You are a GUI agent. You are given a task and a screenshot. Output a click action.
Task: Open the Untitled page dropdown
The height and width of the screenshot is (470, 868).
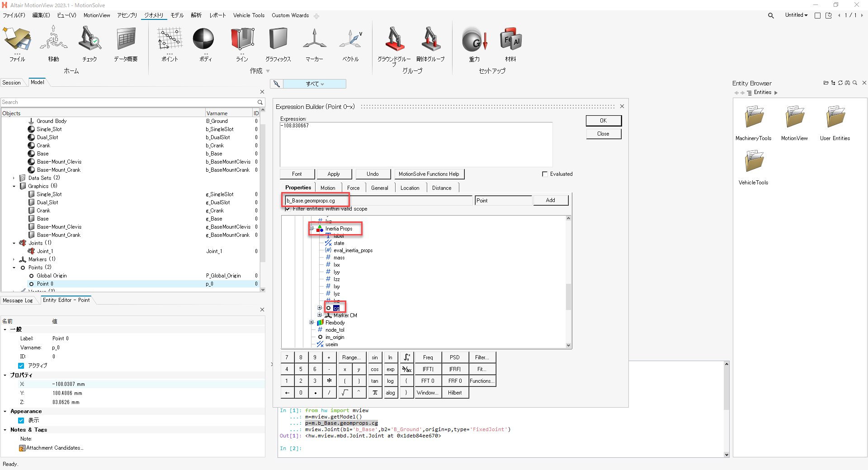[x=796, y=15]
